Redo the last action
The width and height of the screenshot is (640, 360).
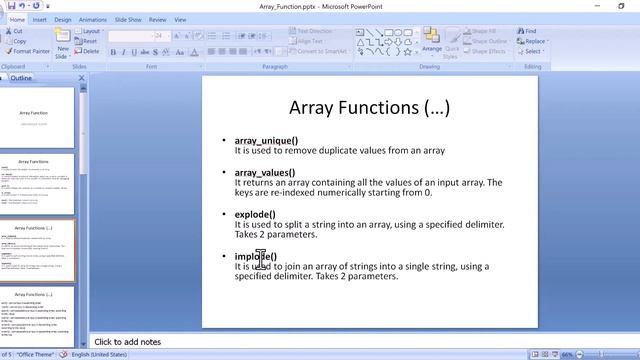point(36,6)
